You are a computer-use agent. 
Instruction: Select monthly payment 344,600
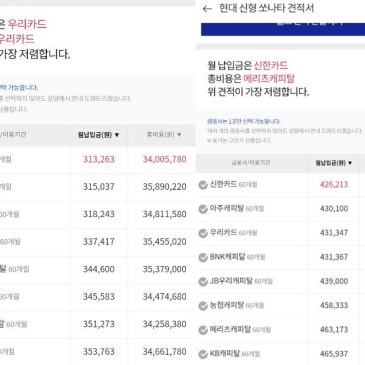[99, 269]
